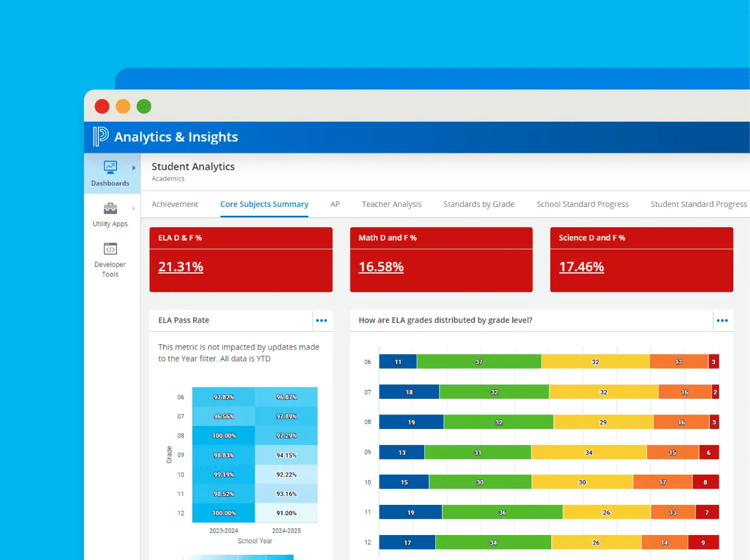Click the 17.46% Science D and F link

[581, 267]
